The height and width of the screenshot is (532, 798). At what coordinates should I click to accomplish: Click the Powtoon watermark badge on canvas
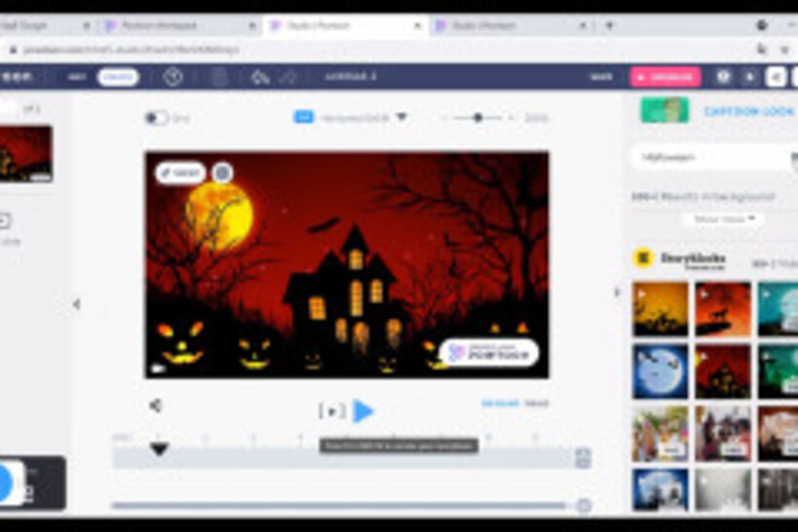[x=490, y=352]
